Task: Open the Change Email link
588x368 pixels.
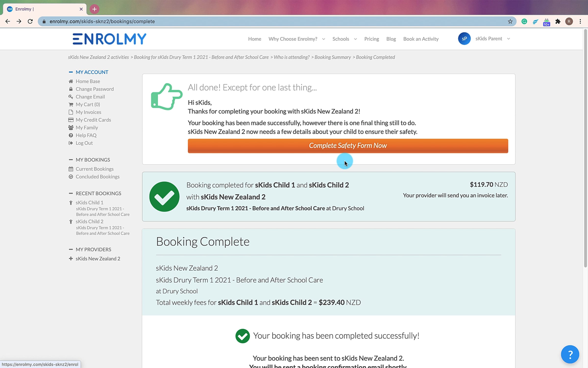Action: click(x=90, y=97)
